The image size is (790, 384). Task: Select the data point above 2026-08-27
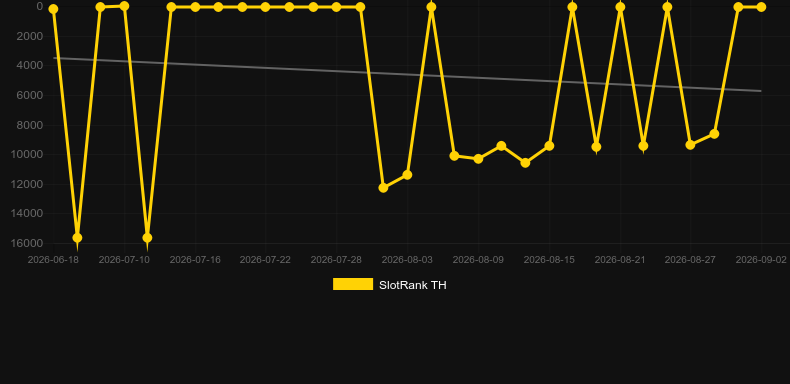pos(690,145)
